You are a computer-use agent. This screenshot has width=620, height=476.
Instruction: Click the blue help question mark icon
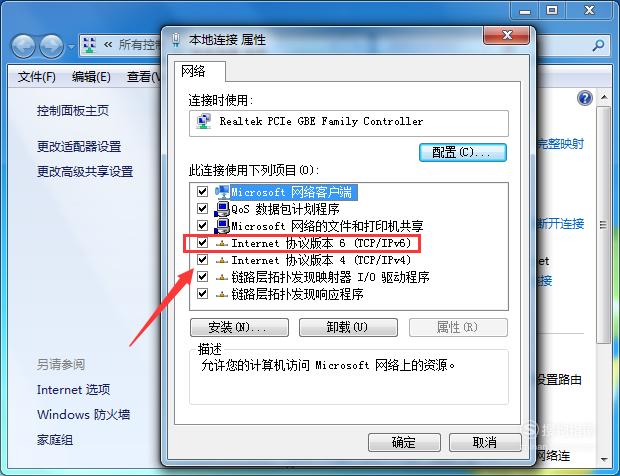point(585,98)
